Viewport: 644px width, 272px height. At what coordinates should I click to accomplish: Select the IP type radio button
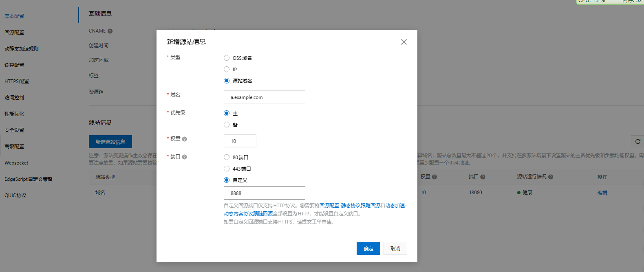coord(227,69)
